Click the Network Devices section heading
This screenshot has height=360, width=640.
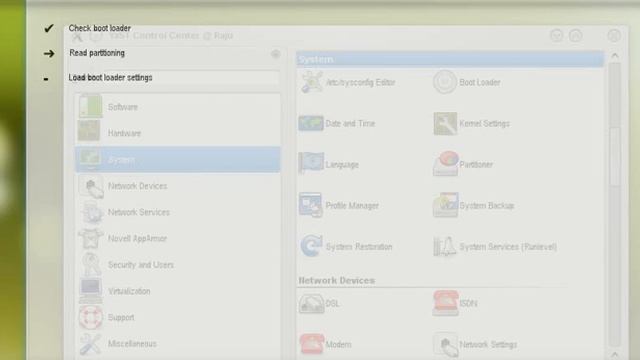coord(337,280)
